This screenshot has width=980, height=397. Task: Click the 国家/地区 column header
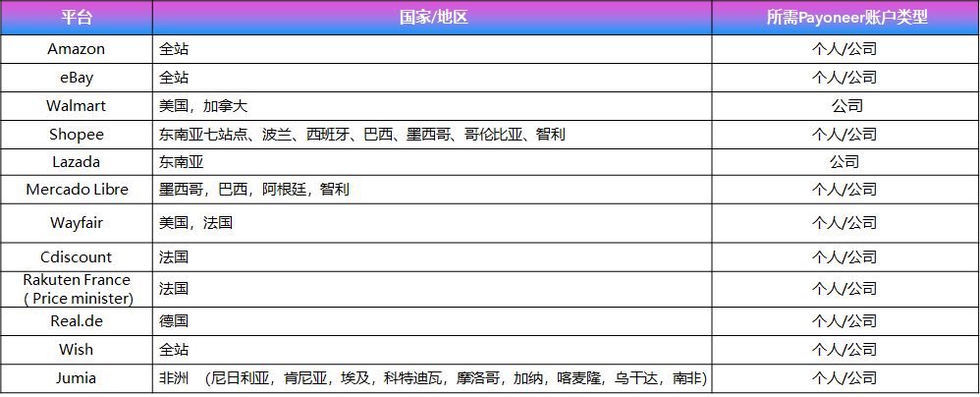433,18
